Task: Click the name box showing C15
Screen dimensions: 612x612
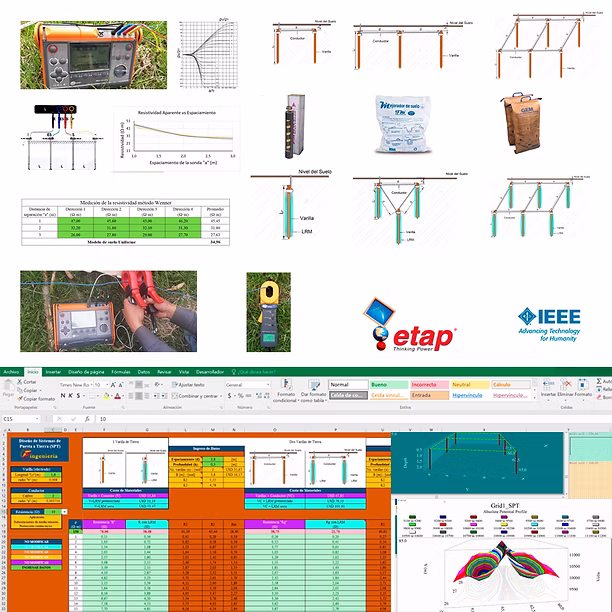Action: (x=20, y=419)
